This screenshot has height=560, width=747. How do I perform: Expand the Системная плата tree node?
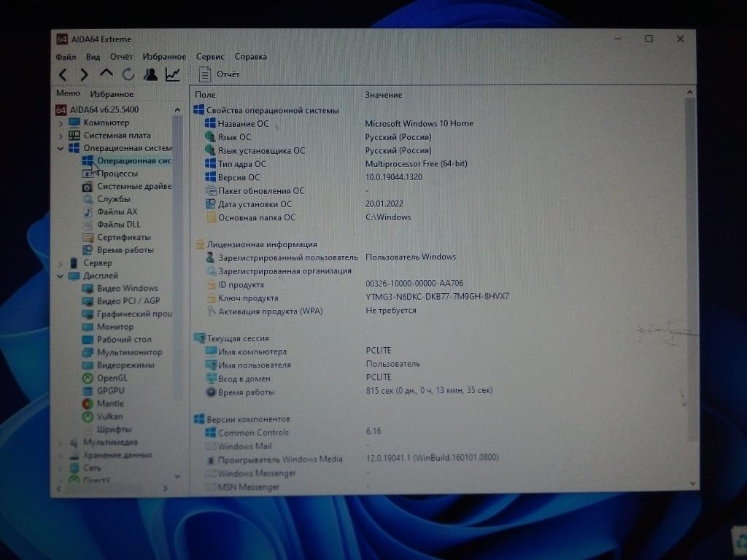coord(61,136)
